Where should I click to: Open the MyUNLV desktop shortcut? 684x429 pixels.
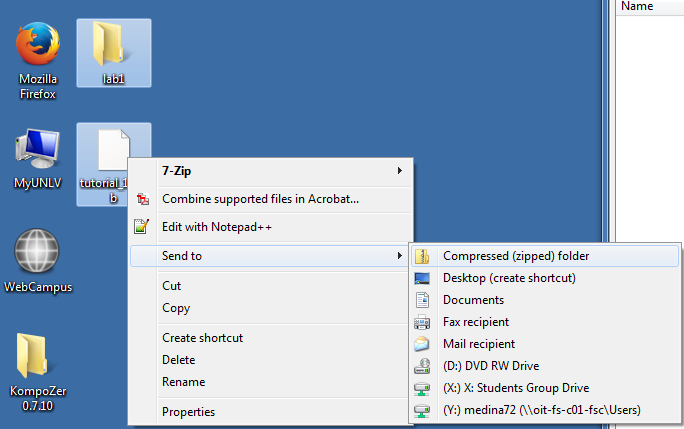tap(38, 148)
